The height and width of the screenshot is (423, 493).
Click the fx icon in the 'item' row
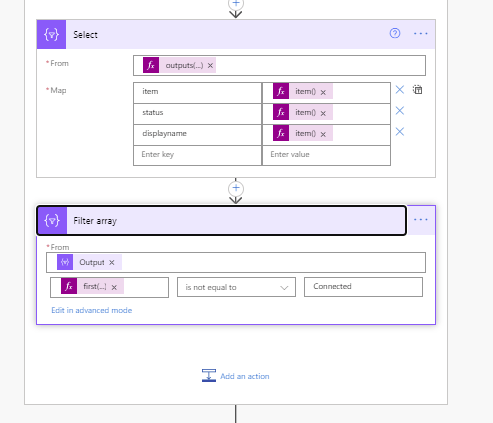281,91
